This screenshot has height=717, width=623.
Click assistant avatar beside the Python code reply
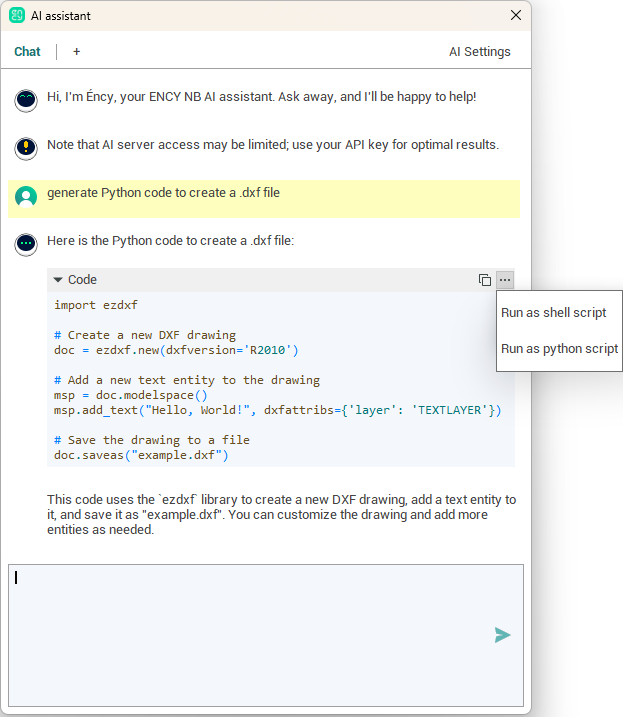point(26,243)
